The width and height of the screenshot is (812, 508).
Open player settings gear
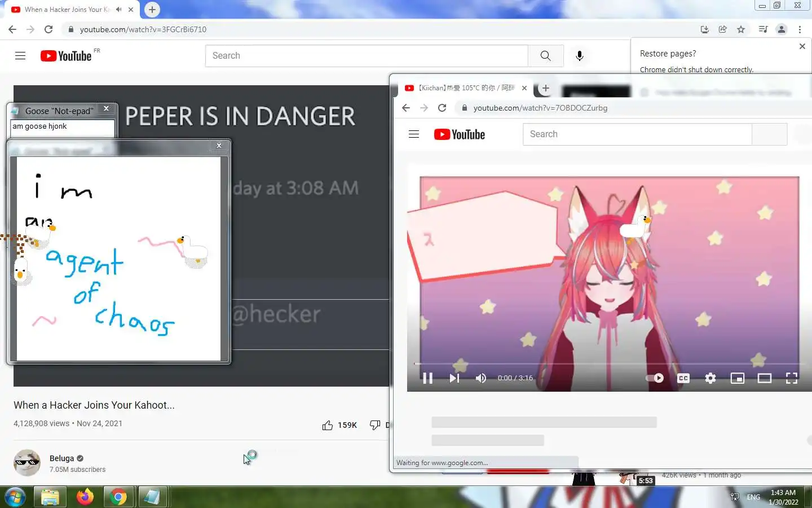click(x=710, y=378)
